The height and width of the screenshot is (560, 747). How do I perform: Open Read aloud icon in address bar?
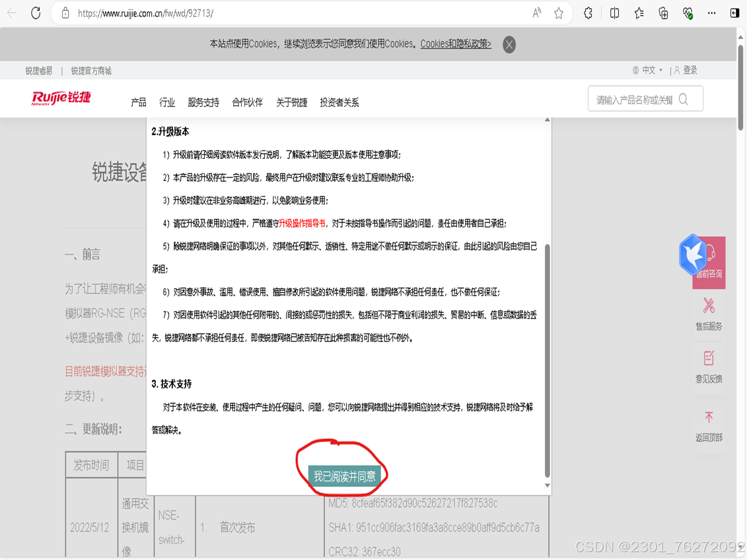[536, 13]
